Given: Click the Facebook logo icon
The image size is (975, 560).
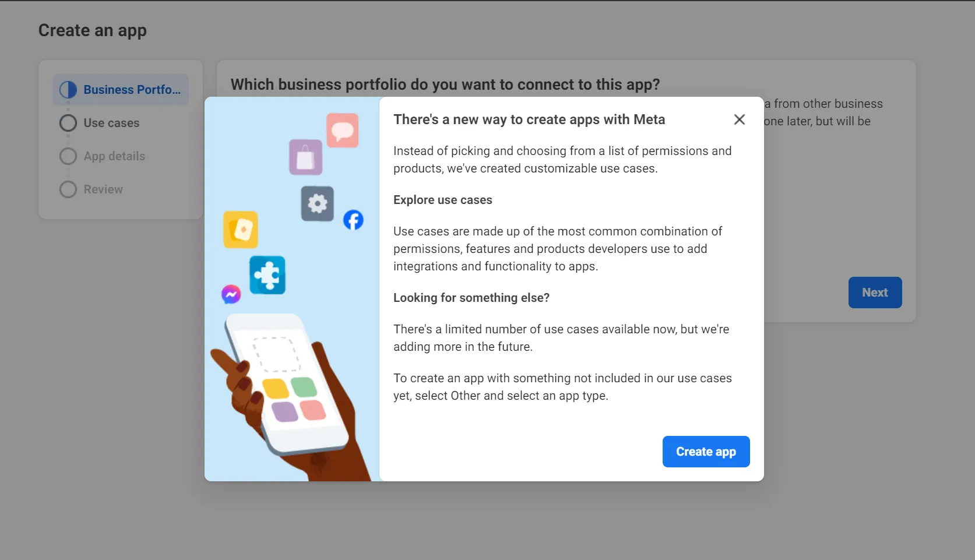Looking at the screenshot, I should 353,220.
